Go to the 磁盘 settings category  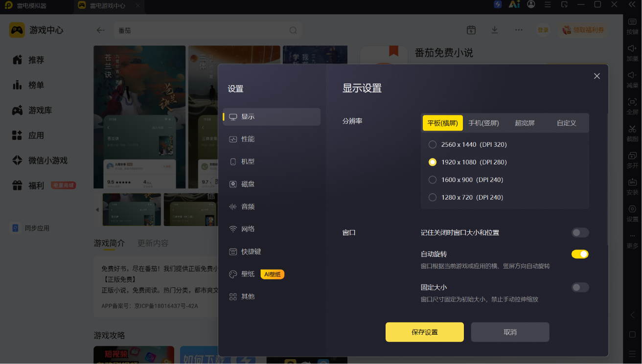[272, 184]
